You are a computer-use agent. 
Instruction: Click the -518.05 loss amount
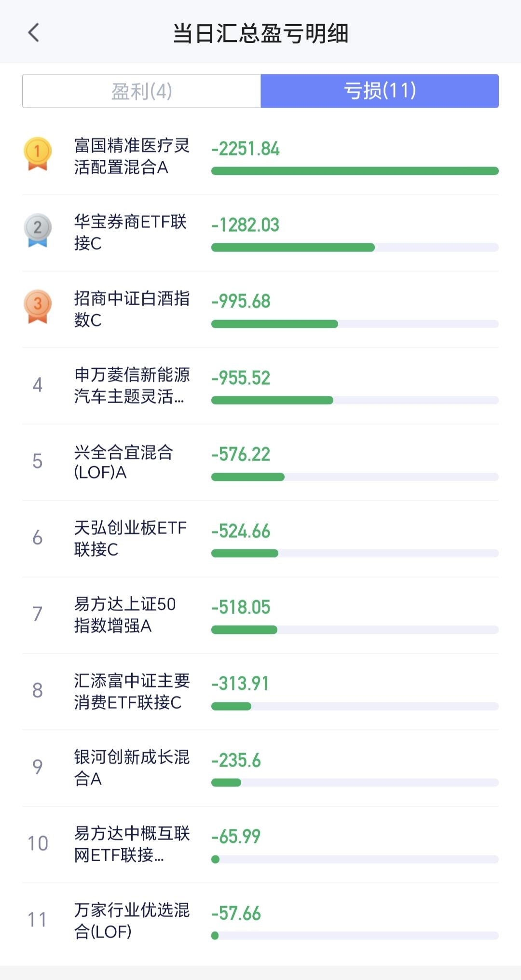pyautogui.click(x=241, y=607)
